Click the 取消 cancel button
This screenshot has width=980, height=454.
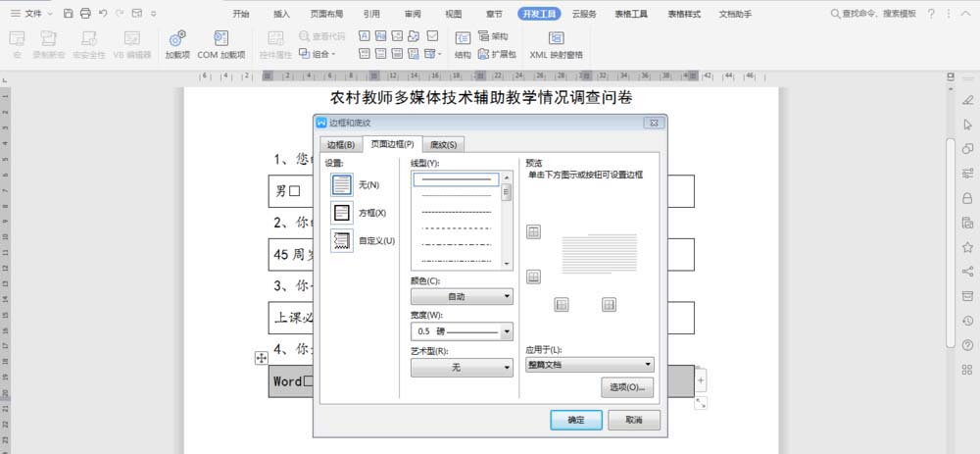pos(634,421)
